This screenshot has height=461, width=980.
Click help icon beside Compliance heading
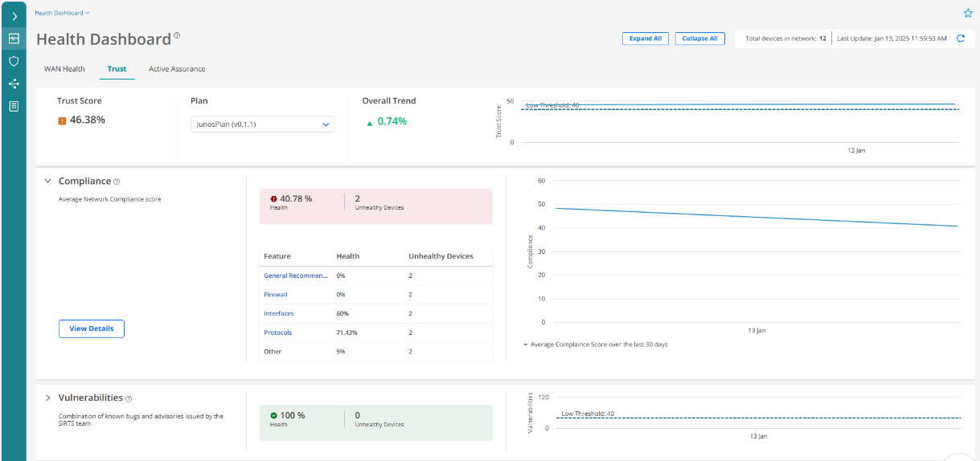point(117,182)
